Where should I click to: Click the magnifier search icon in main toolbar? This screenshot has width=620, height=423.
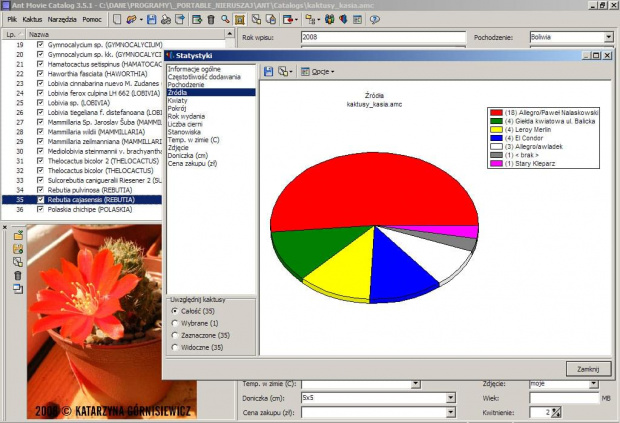tap(227, 19)
